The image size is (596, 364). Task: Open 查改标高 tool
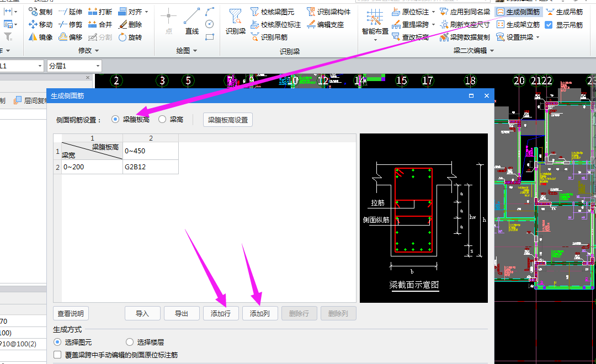410,38
